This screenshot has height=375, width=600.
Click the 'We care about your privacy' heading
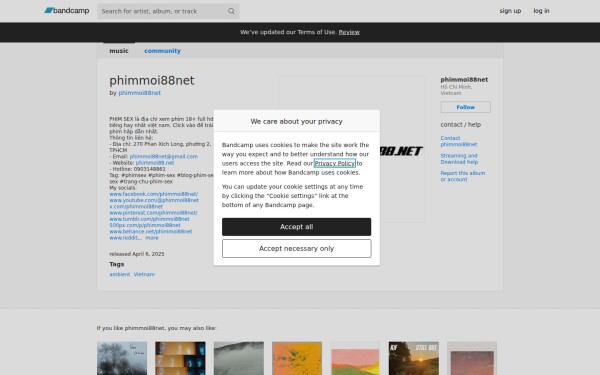click(x=297, y=121)
